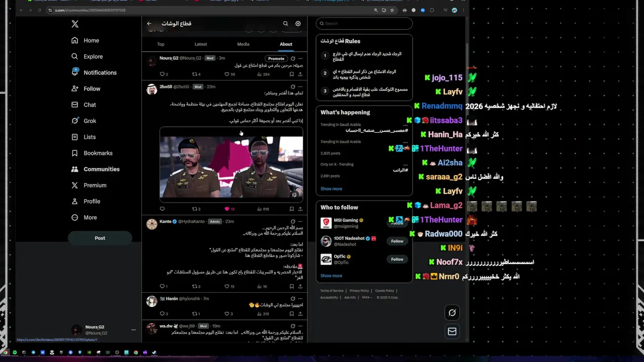Image resolution: width=644 pixels, height=362 pixels.
Task: Open browser extensions puzzle icon
Action: click(432, 10)
